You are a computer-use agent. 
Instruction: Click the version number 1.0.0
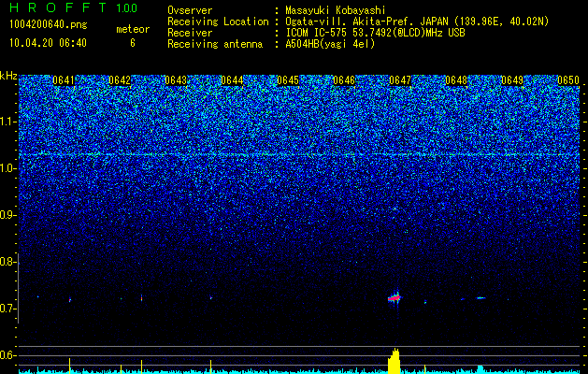pyautogui.click(x=127, y=8)
